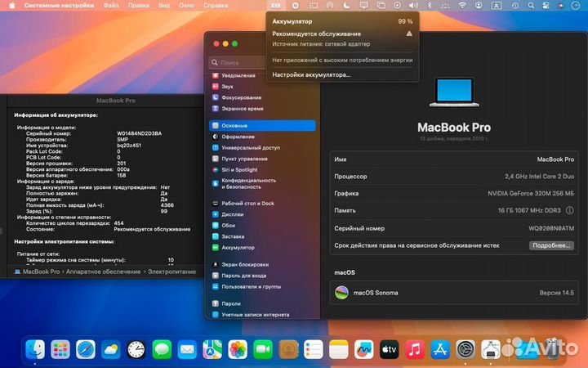Launch Safari from the Dock

[86, 350]
